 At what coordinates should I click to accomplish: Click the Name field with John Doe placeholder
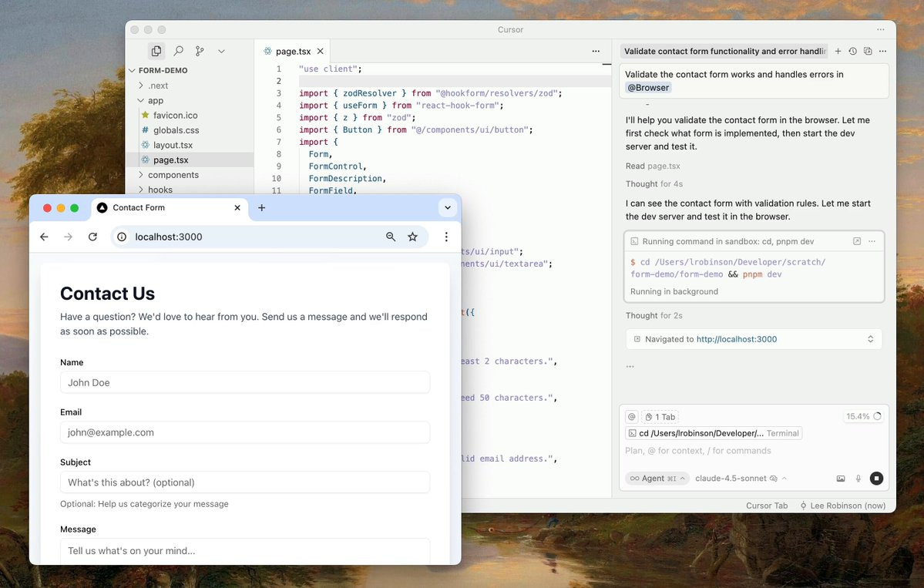245,382
